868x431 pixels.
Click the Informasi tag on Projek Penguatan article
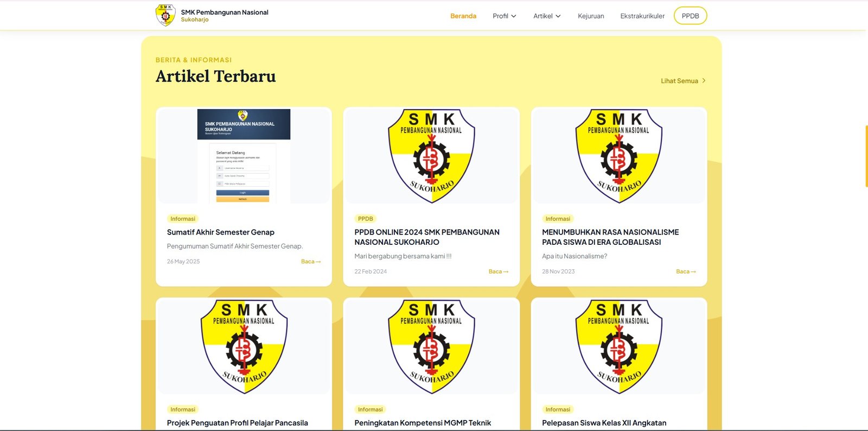pyautogui.click(x=183, y=409)
